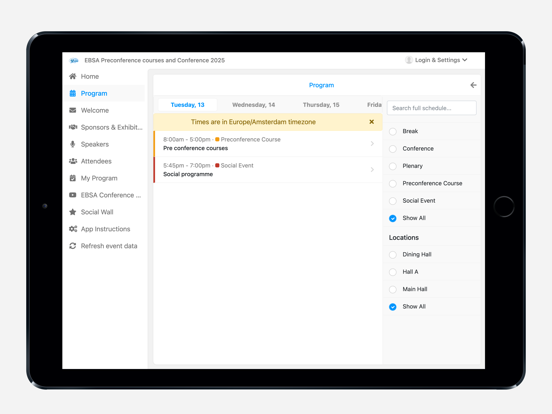Click the Refresh event data sync icon

click(x=73, y=246)
